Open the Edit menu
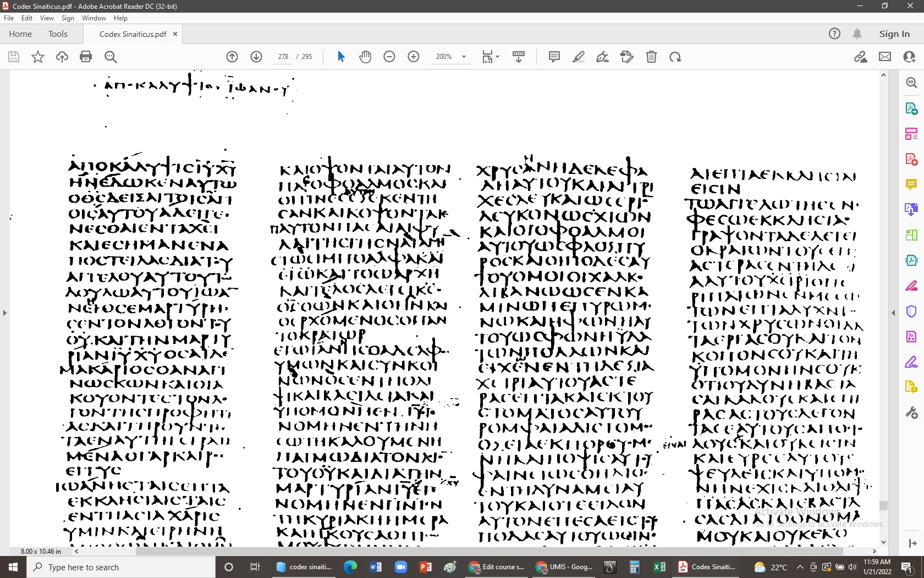Viewport: 924px width, 578px height. click(27, 18)
